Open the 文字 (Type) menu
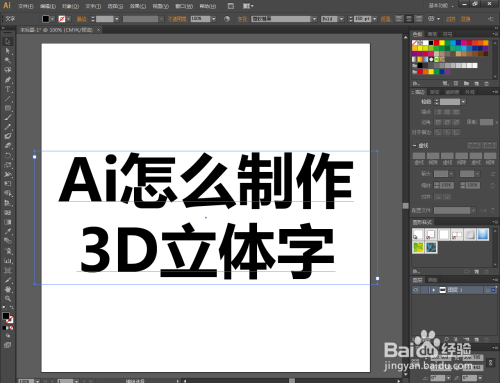Image resolution: width=500 pixels, height=383 pixels. pos(93,6)
